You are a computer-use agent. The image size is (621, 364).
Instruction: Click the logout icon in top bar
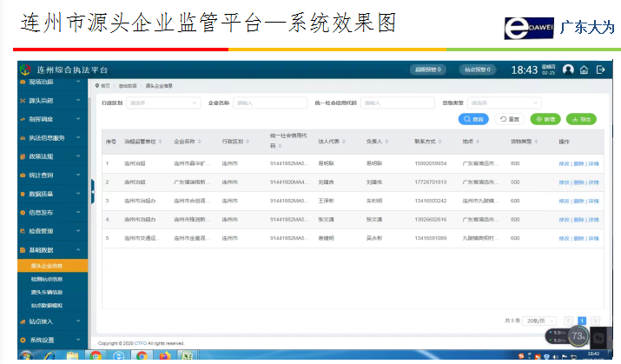click(600, 69)
